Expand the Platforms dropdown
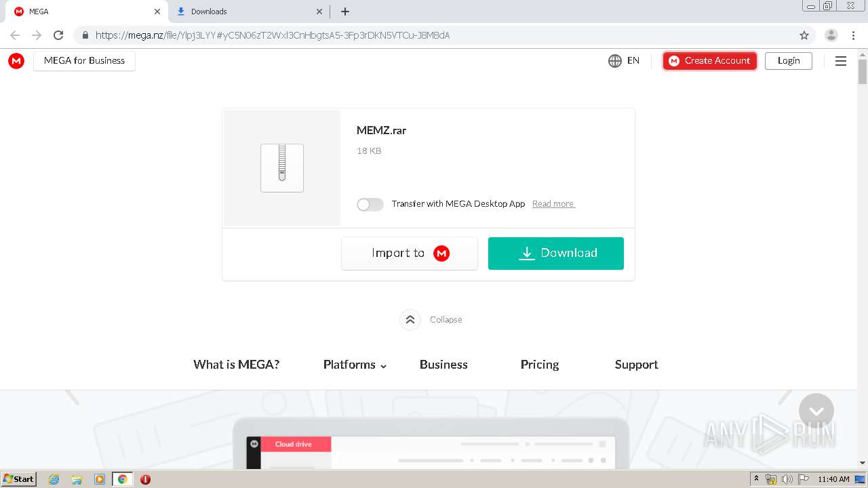 tap(355, 365)
